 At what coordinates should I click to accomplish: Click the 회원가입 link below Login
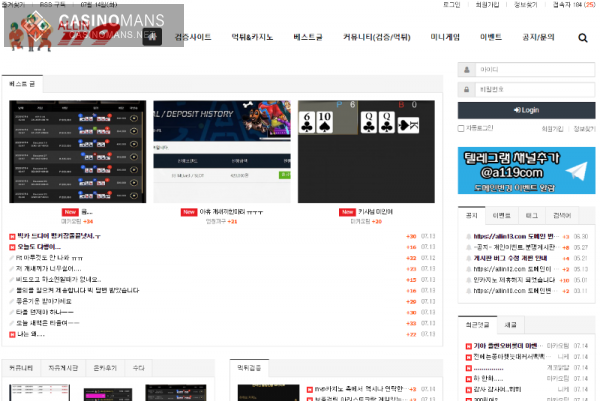[552, 128]
